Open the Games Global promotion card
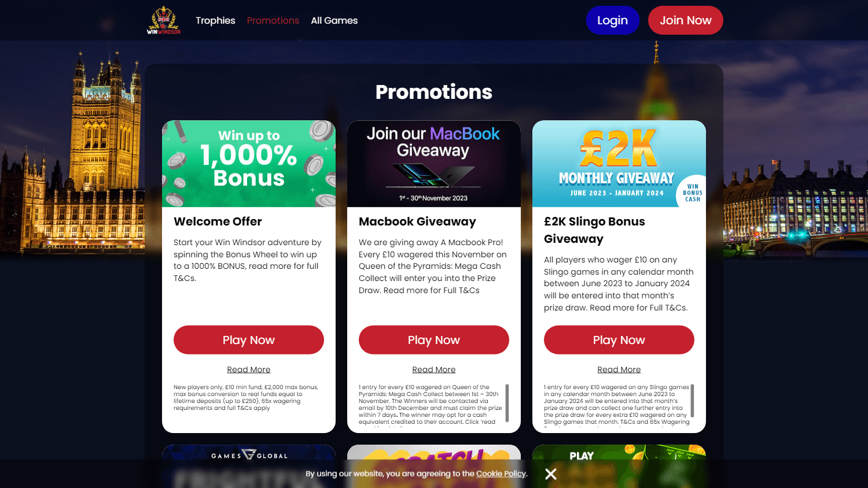The image size is (868, 488). click(x=249, y=466)
